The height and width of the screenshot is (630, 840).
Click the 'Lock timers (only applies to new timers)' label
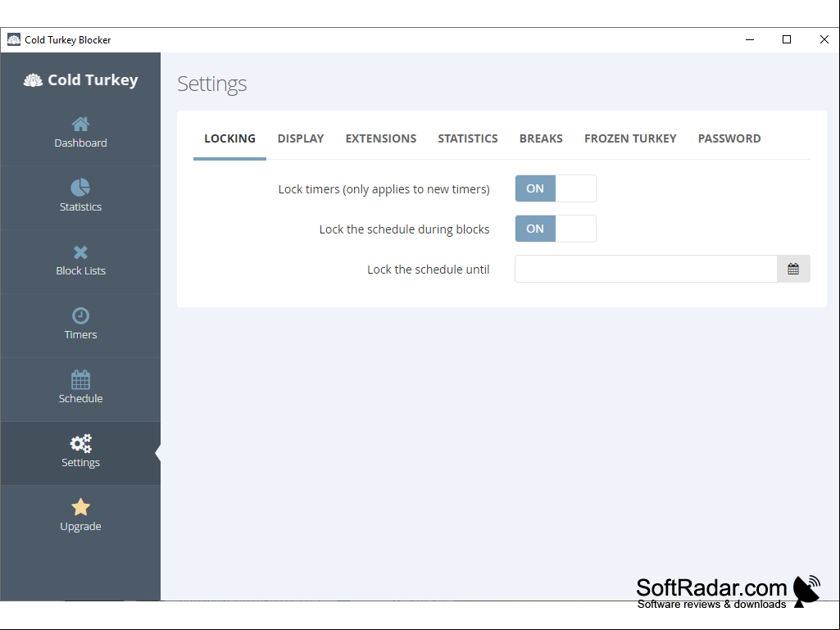384,189
